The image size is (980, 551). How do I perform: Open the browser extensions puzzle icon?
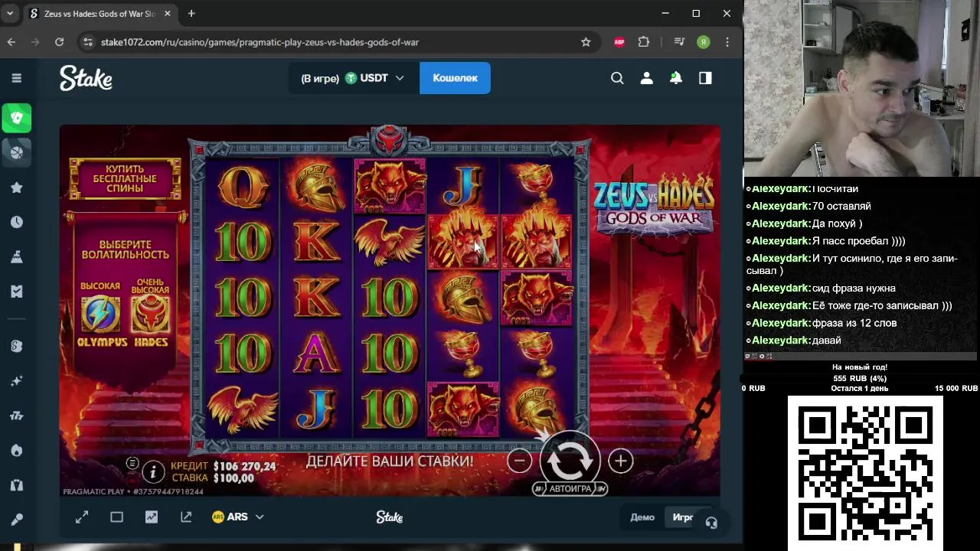click(x=644, y=42)
